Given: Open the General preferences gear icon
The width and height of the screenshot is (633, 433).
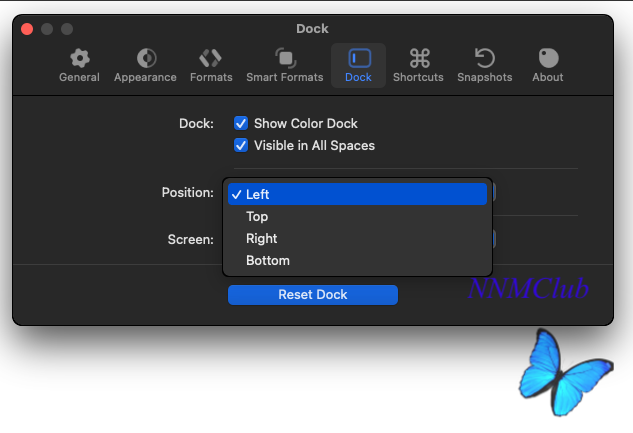Looking at the screenshot, I should point(80,58).
